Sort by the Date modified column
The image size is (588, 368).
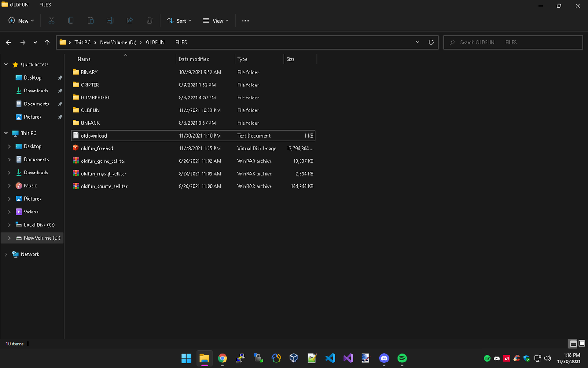(205, 59)
